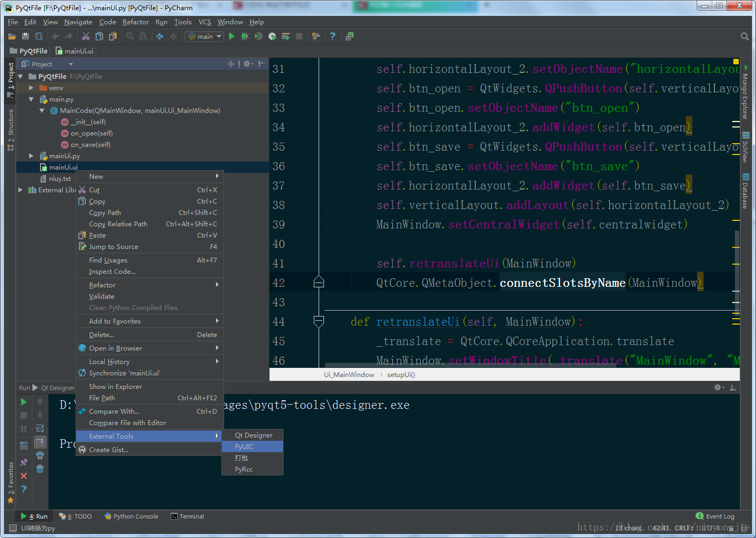The height and width of the screenshot is (538, 756).
Task: Click the Copy toolbar icon
Action: pos(99,36)
